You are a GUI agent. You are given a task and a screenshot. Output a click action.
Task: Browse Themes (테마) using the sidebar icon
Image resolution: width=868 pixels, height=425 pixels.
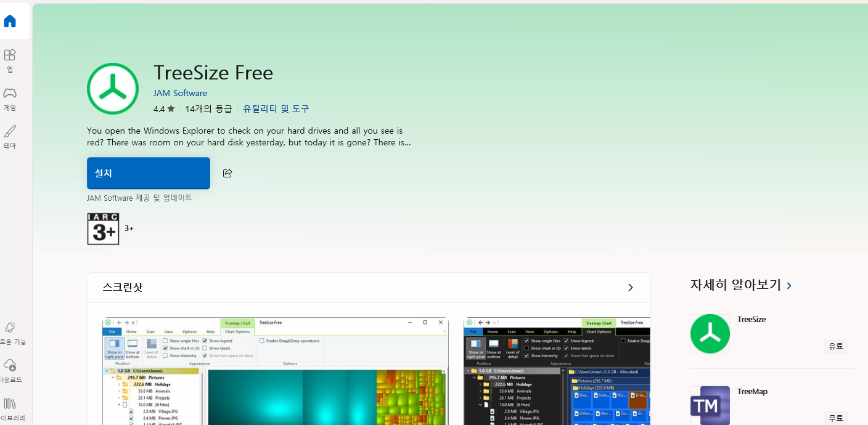point(9,137)
